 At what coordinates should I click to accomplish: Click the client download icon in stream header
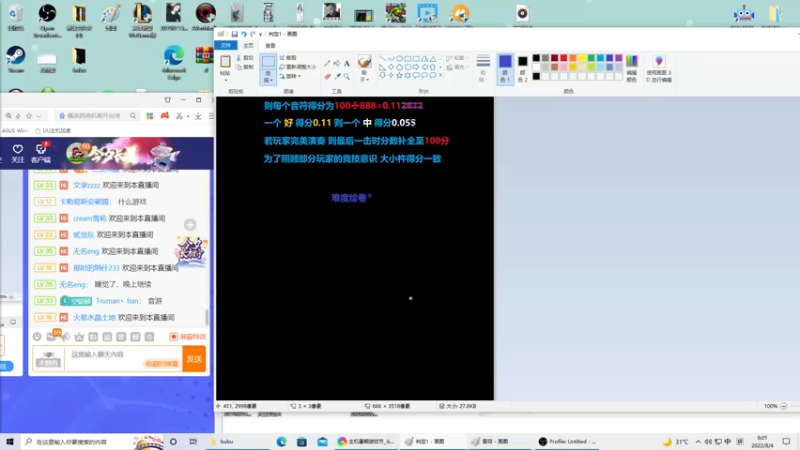[41, 149]
